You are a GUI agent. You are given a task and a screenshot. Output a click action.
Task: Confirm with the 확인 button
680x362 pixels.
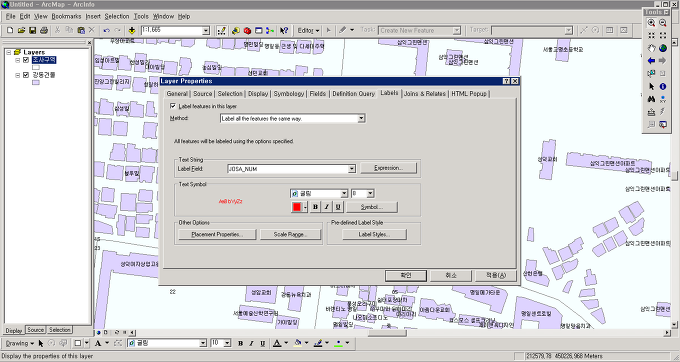(x=406, y=276)
